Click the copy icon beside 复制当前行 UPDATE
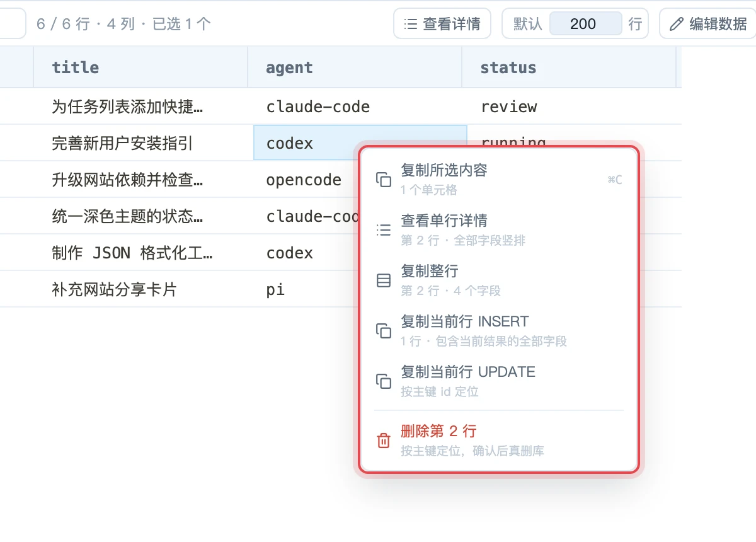Viewport: 756px width, 542px height. tap(384, 381)
